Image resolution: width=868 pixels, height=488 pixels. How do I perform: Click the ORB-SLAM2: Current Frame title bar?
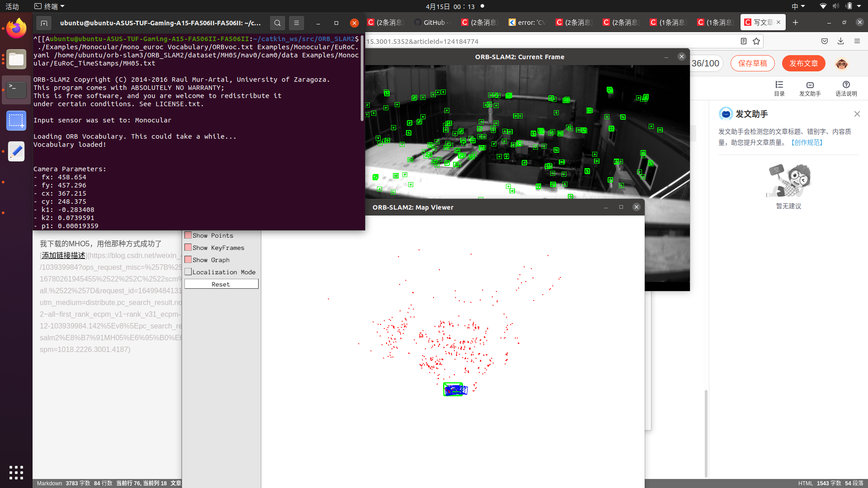519,56
